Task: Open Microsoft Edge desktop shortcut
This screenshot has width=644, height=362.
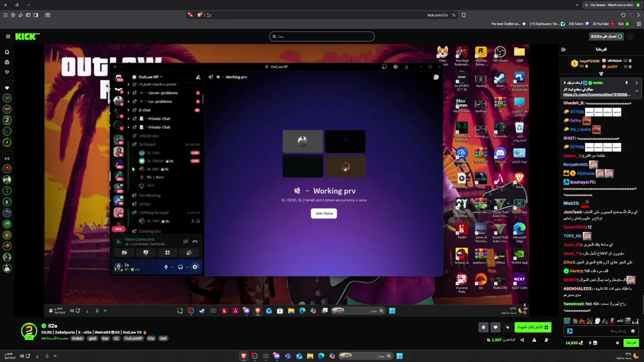Action: point(519,232)
